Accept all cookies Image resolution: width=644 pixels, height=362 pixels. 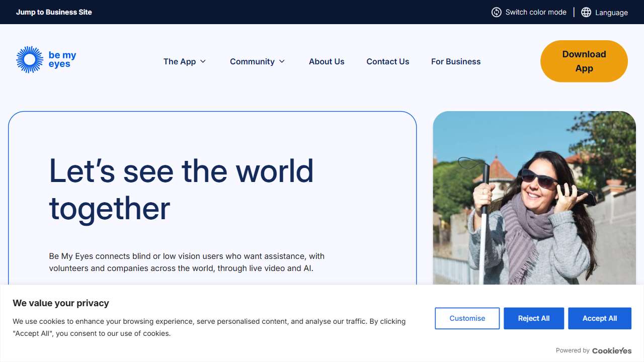599,318
